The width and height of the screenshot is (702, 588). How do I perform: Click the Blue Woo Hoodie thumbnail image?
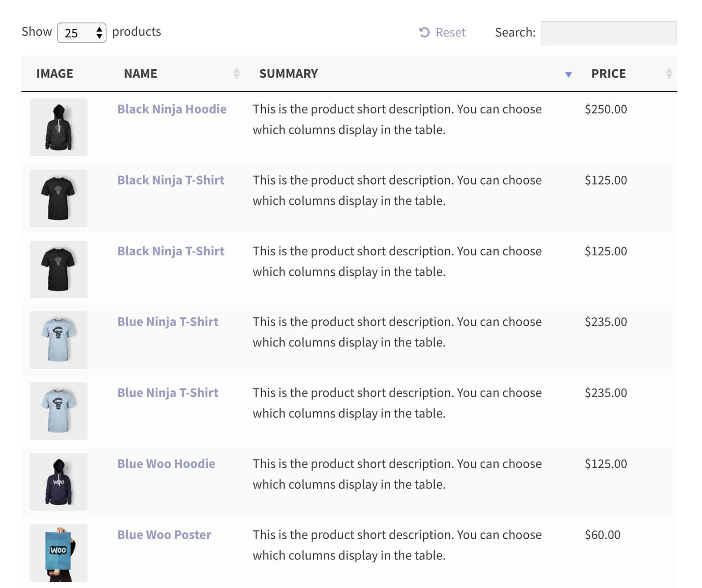(58, 482)
